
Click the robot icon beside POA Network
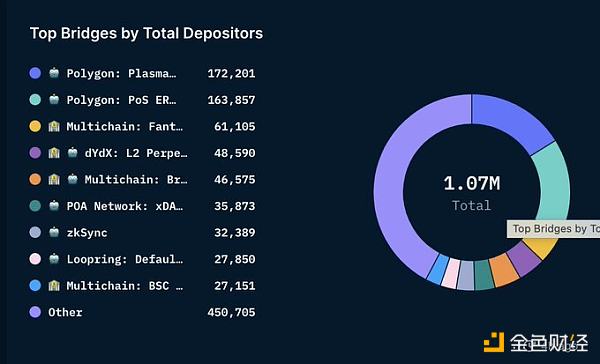pos(54,206)
